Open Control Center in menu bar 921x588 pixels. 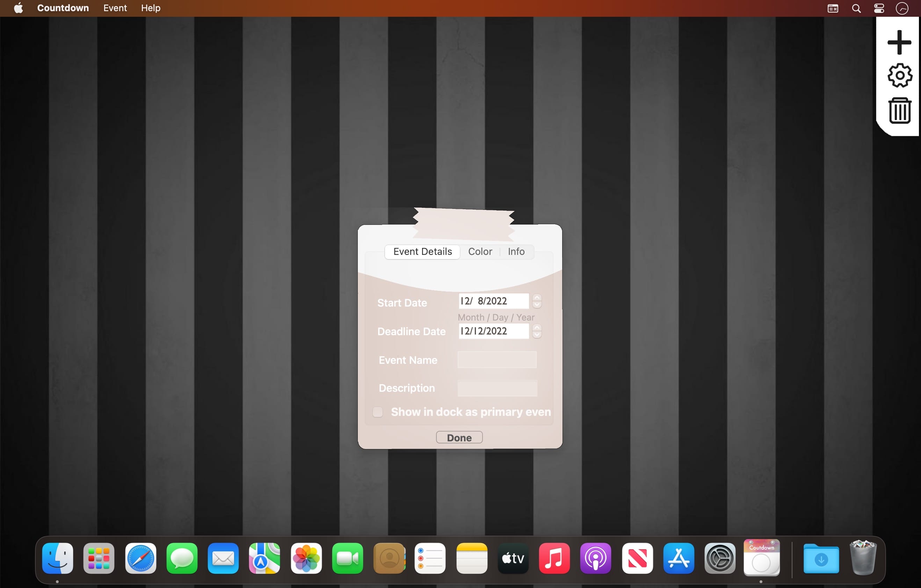(x=878, y=8)
